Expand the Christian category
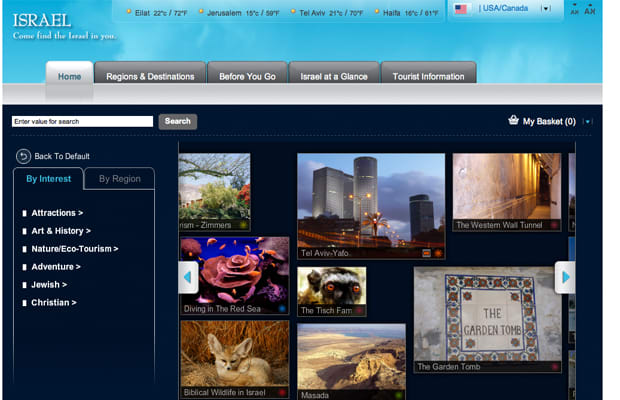This screenshot has width=620, height=400. pos(54,302)
